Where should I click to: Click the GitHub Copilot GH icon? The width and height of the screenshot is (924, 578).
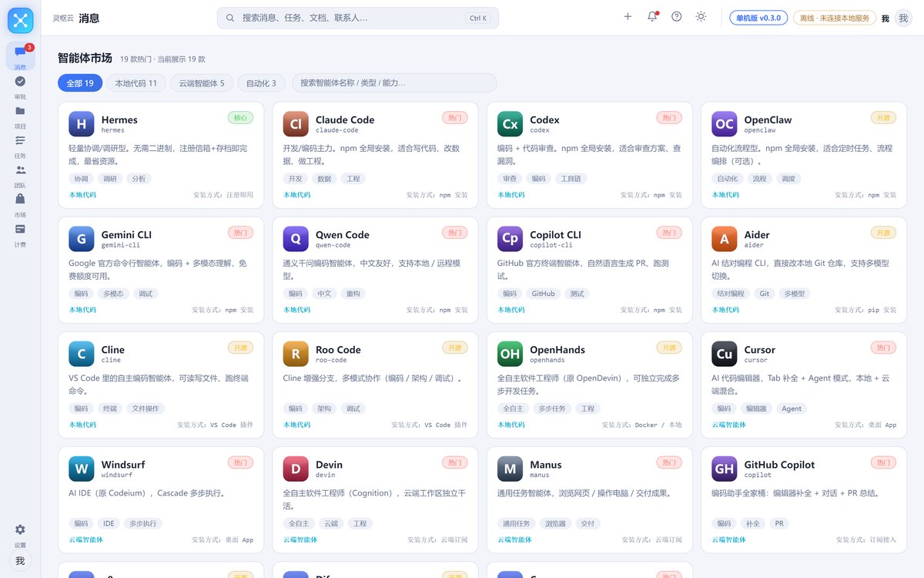click(x=725, y=469)
